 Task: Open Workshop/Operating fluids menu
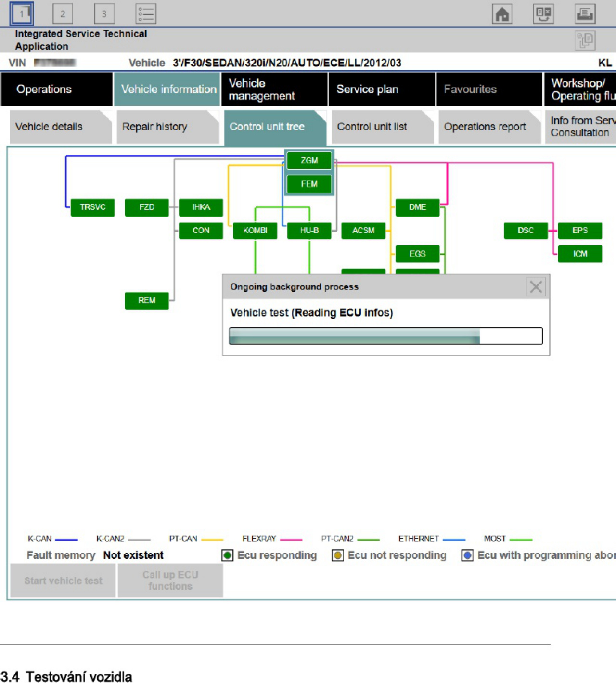point(580,90)
